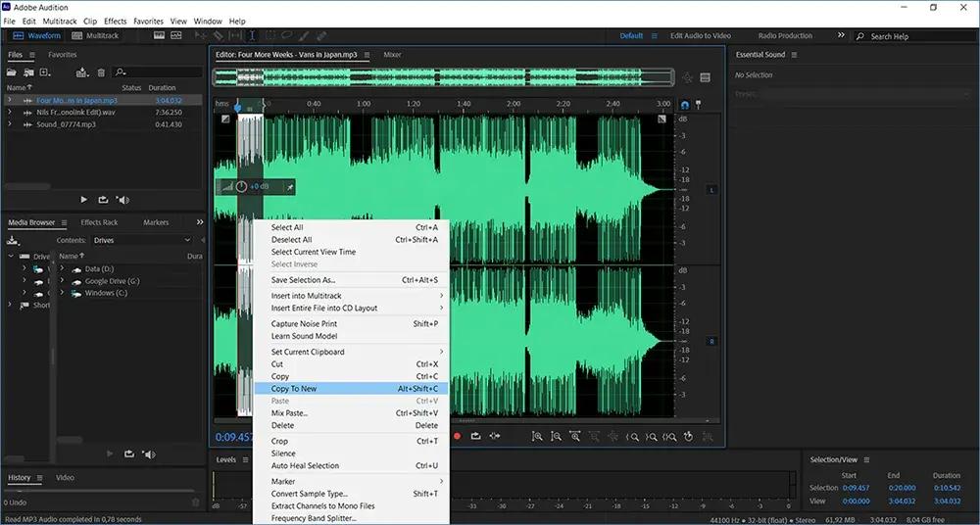Select the Time Selection tool

point(252,35)
